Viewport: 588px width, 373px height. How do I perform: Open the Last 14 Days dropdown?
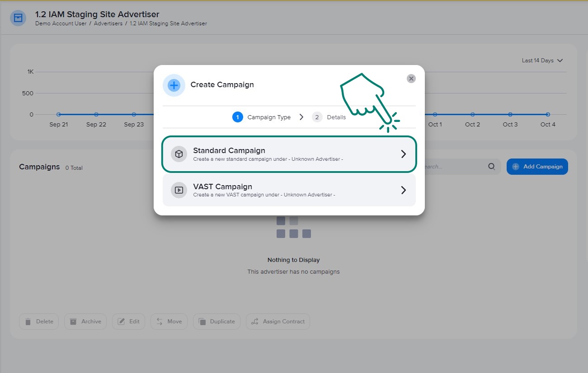coord(542,61)
